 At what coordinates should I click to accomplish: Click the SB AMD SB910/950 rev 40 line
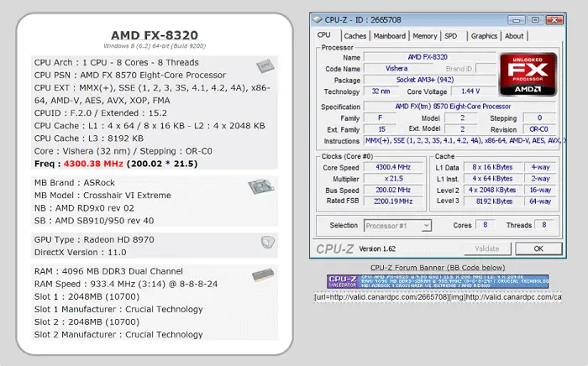94,221
